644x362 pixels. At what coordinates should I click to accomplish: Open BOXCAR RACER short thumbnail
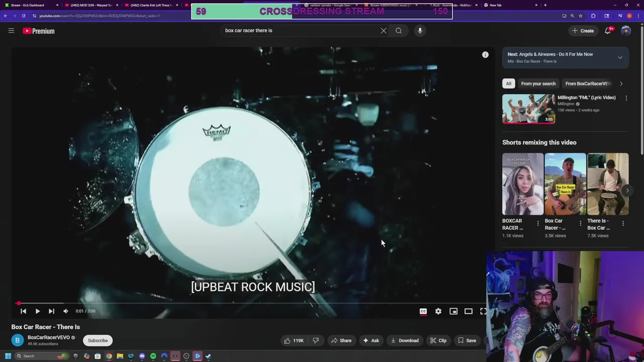[x=523, y=184]
